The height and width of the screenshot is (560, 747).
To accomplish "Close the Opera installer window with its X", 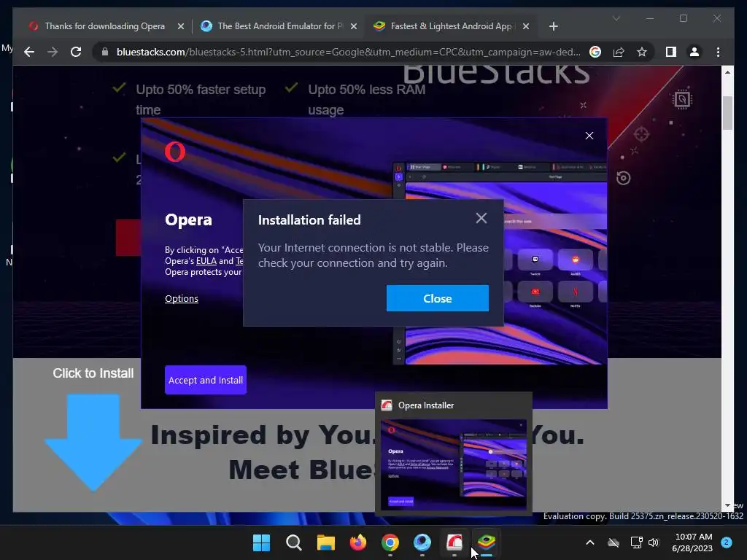I will pos(589,136).
